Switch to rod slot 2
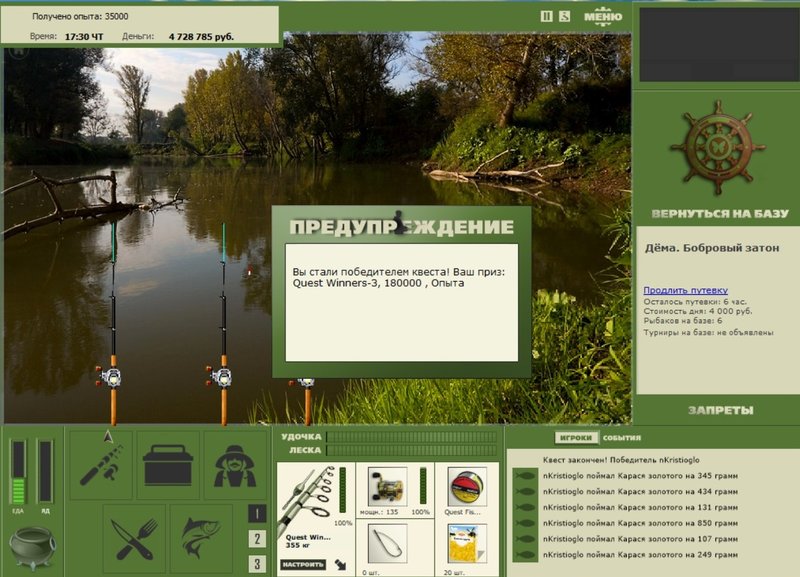800x577 pixels. pos(257,539)
